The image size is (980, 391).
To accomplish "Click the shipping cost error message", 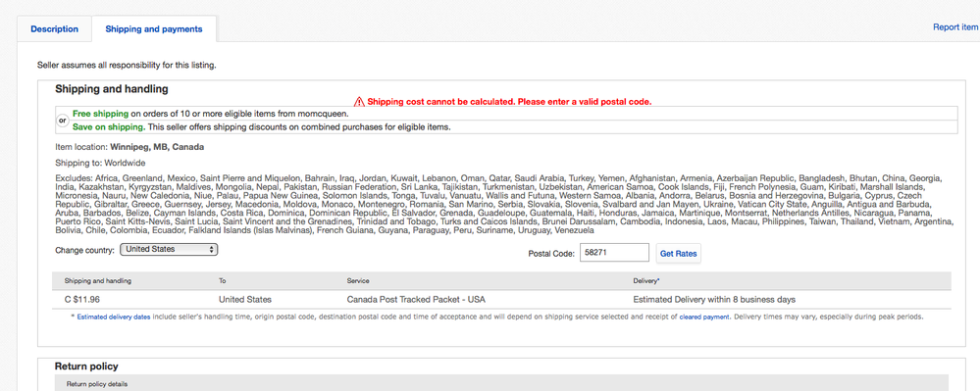I will 509,101.
